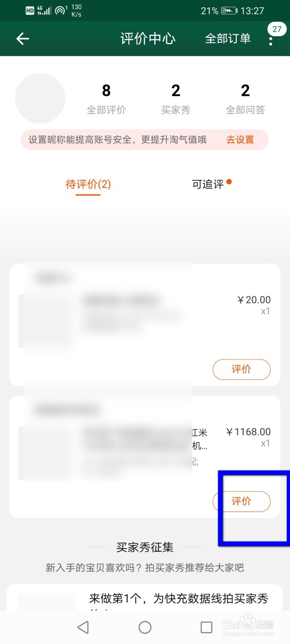The image size is (290, 644).
Task: Tap the 买家秀征集 section heading
Action: point(145,547)
